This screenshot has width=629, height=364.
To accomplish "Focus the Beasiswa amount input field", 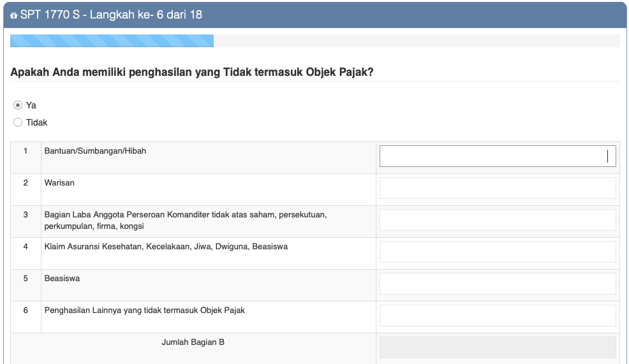I will pyautogui.click(x=497, y=284).
